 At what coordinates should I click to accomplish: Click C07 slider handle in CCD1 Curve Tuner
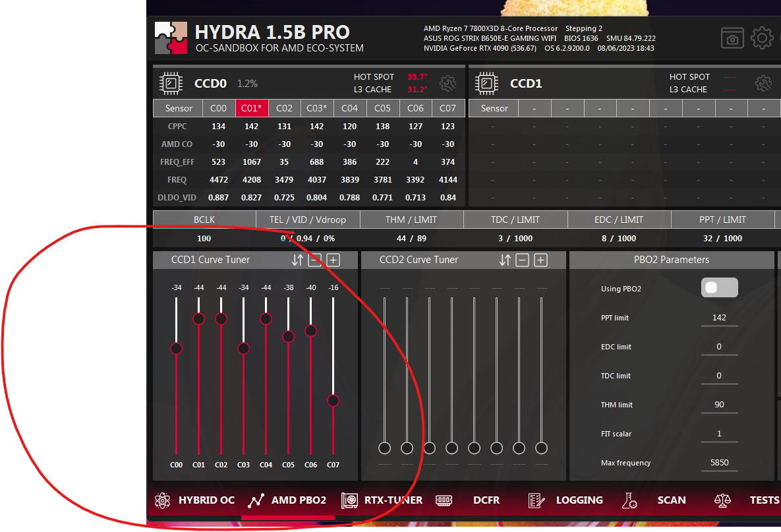[333, 401]
